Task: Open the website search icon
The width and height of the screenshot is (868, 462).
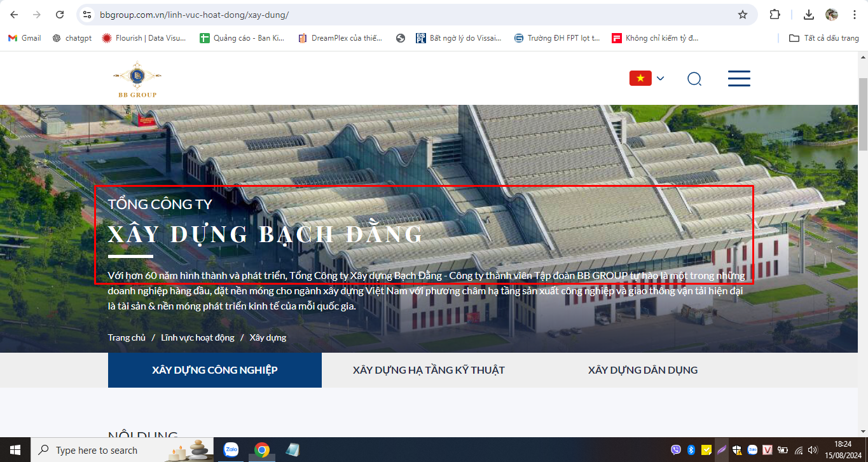Action: [x=694, y=79]
